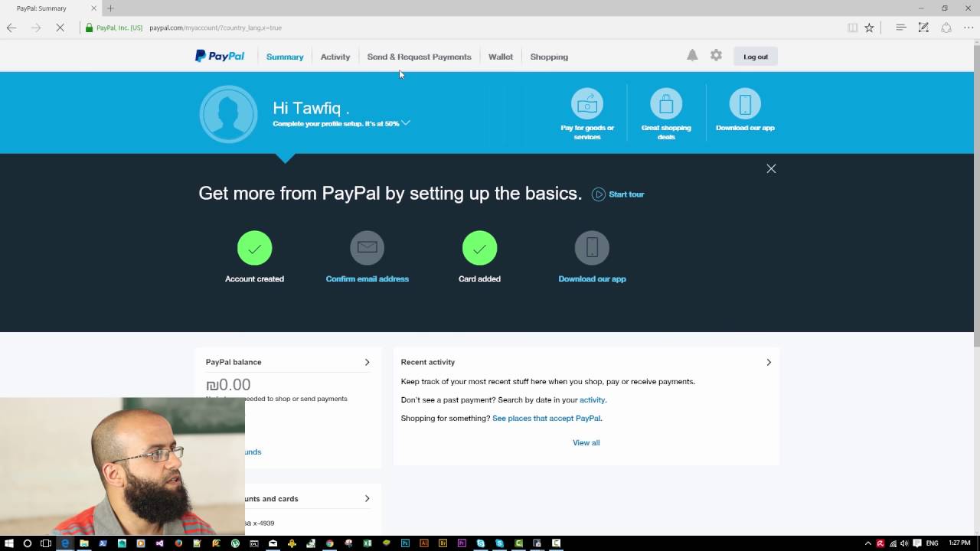Stop loading the page

click(x=61, y=28)
